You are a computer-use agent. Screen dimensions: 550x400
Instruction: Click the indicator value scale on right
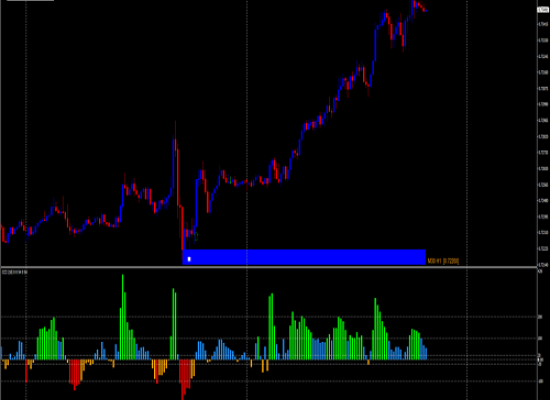pos(543,334)
